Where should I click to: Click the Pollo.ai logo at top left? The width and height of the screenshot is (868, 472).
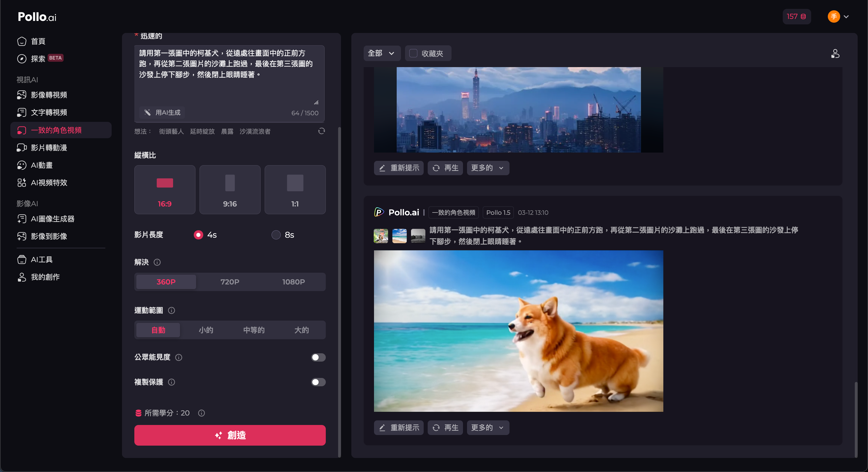coord(37,17)
